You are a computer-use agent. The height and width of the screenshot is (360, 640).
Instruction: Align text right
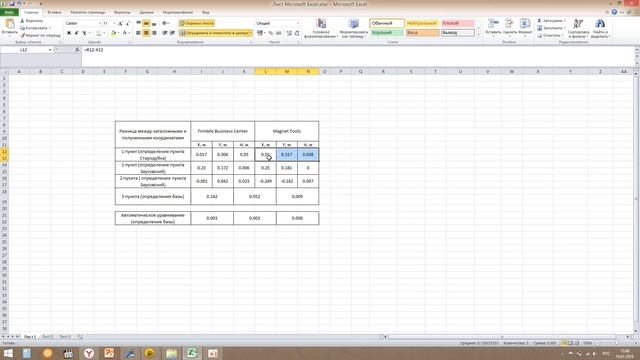point(154,33)
